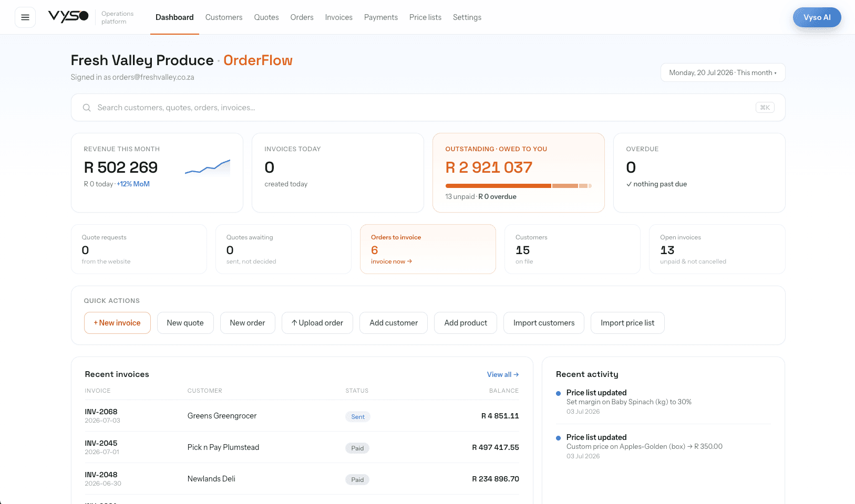The height and width of the screenshot is (504, 855).
Task: Click the Upload order button
Action: click(x=317, y=323)
